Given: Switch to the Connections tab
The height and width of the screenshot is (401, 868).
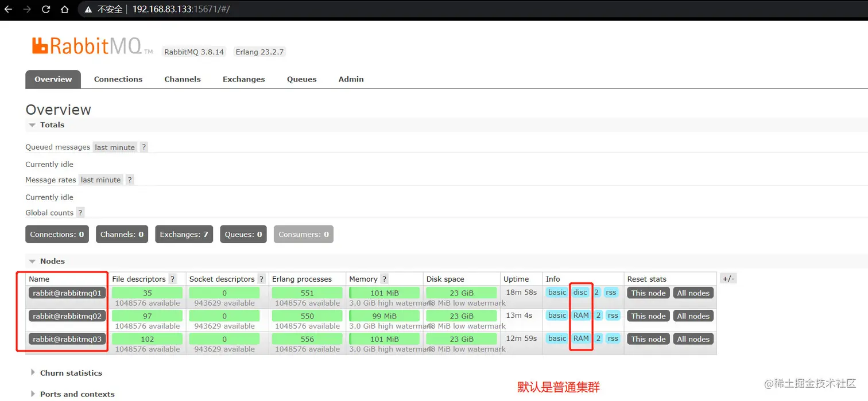Looking at the screenshot, I should 118,79.
